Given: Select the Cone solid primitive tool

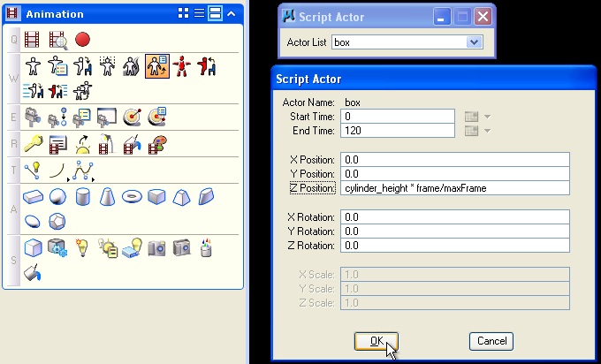Looking at the screenshot, I should coord(107,197).
